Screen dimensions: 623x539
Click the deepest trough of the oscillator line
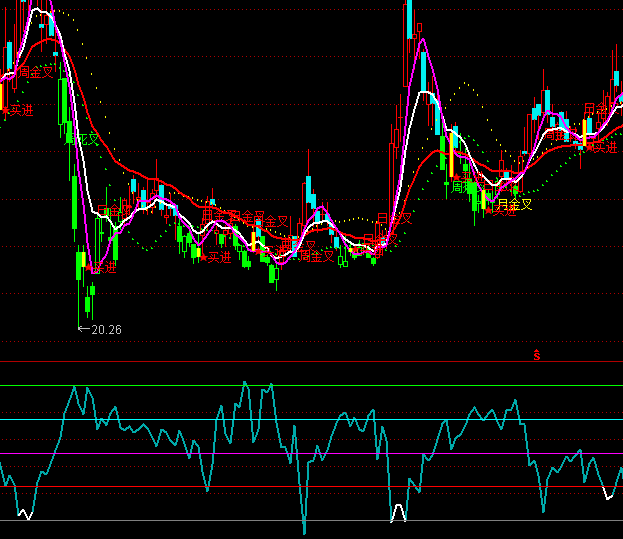click(304, 532)
